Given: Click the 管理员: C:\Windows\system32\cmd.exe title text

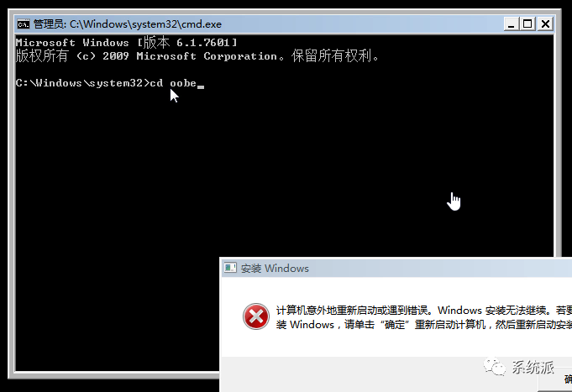Looking at the screenshot, I should [128, 24].
